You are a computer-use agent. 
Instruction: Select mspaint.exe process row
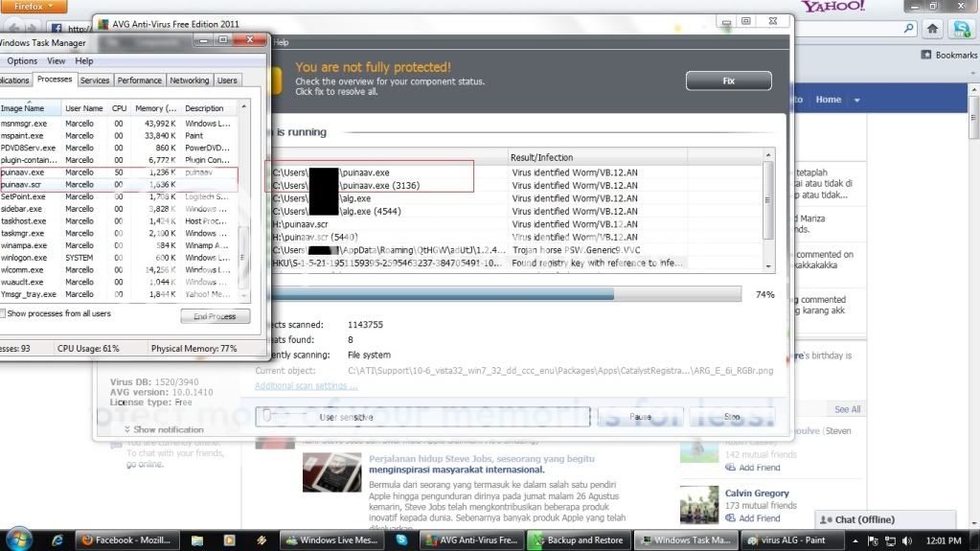pos(119,135)
